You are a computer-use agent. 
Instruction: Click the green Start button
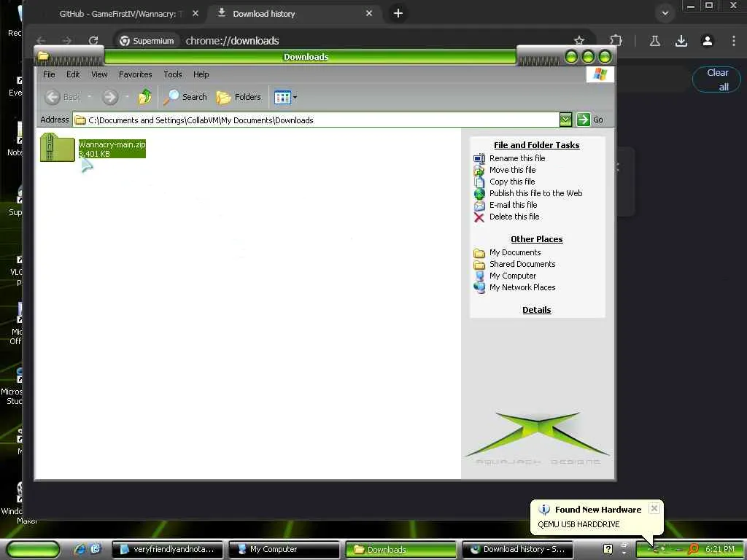(x=34, y=550)
